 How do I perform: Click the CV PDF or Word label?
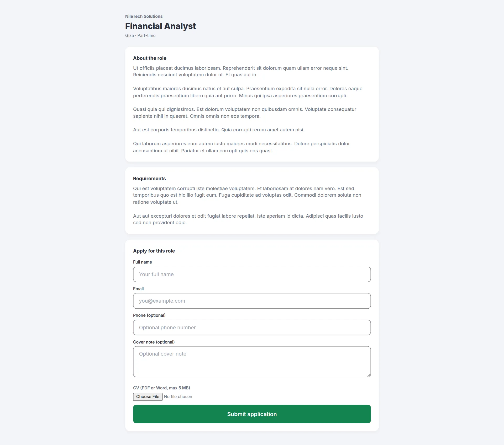(161, 388)
